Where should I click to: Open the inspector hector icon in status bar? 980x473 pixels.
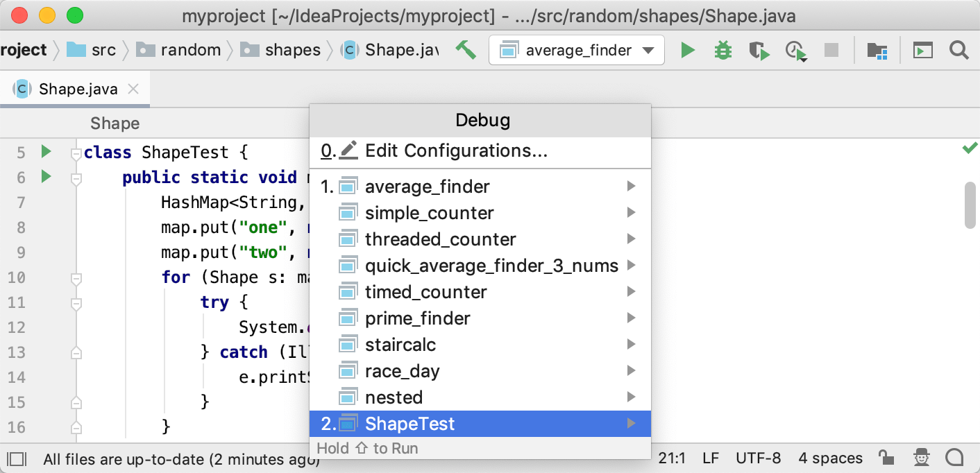[x=921, y=458]
